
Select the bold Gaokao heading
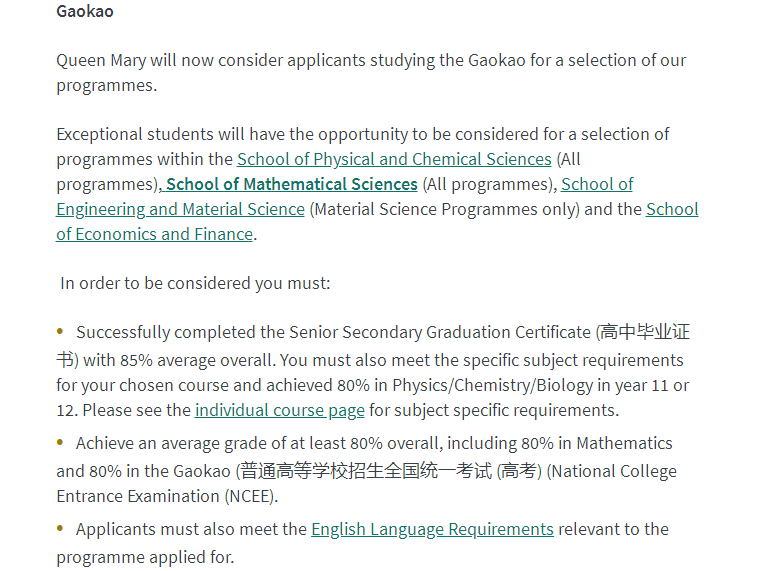(85, 11)
